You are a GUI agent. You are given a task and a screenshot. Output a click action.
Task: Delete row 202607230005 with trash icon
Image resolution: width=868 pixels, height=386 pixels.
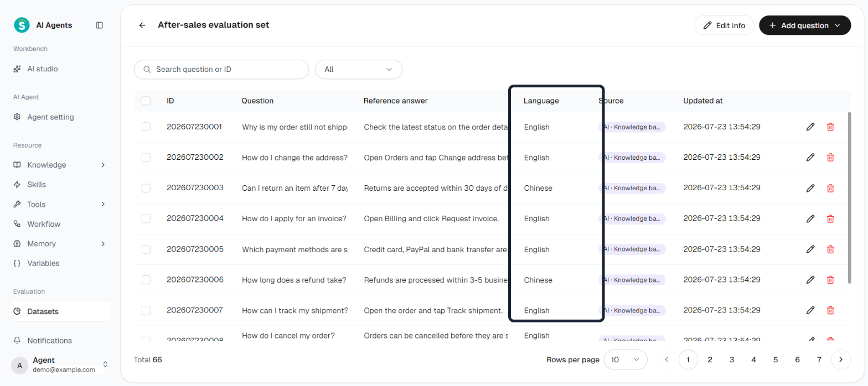click(830, 249)
